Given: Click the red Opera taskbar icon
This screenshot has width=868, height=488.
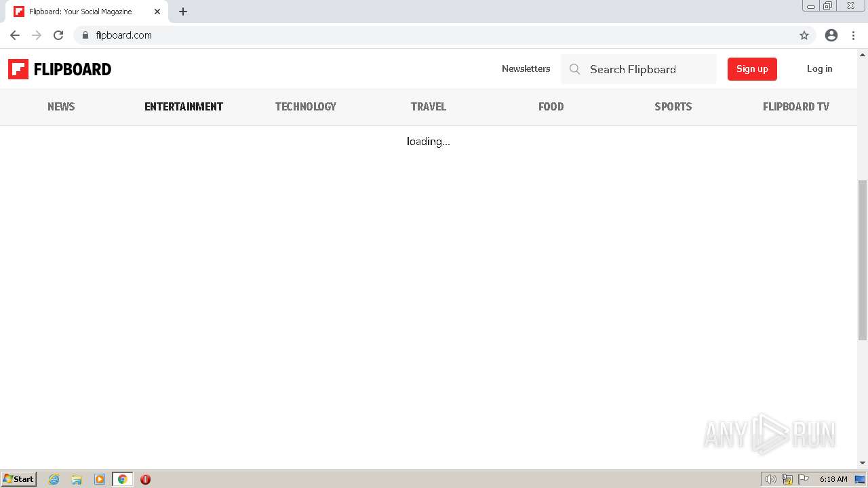Looking at the screenshot, I should click(x=145, y=479).
